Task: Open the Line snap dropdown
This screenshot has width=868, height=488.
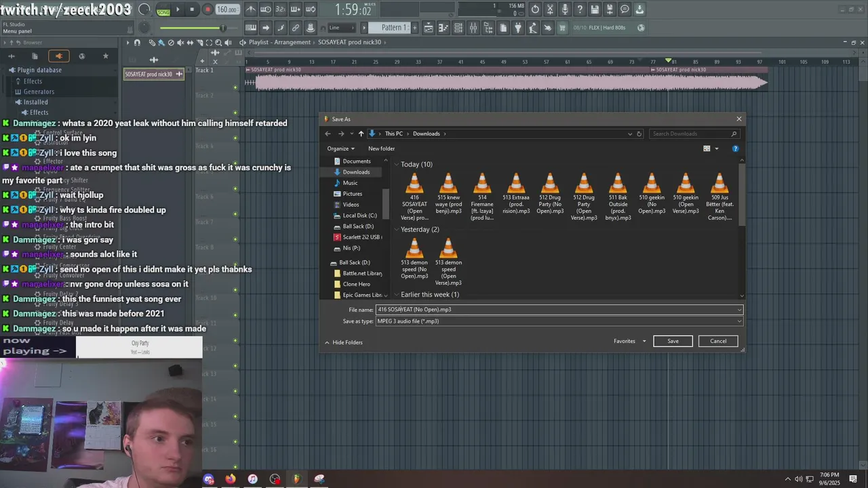Action: tap(341, 28)
